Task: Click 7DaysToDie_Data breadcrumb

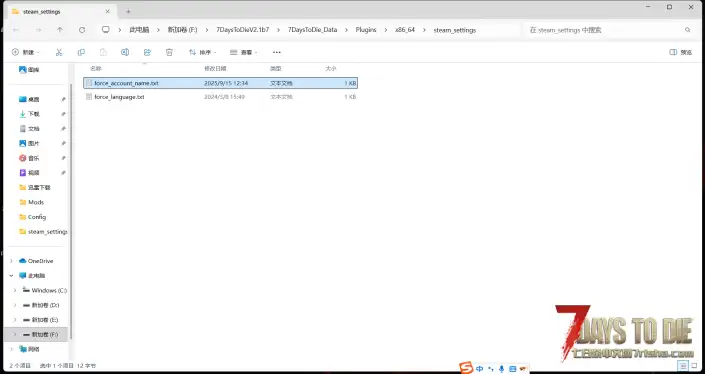Action: click(312, 30)
